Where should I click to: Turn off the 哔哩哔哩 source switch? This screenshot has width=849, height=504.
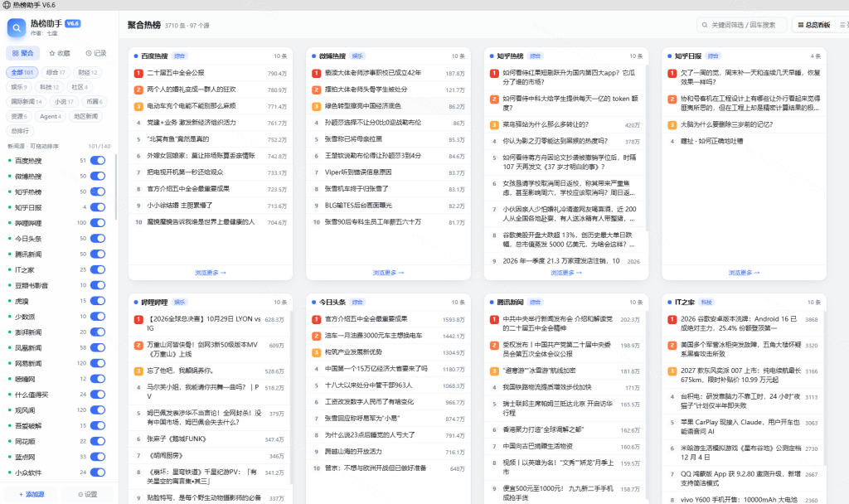(98, 222)
